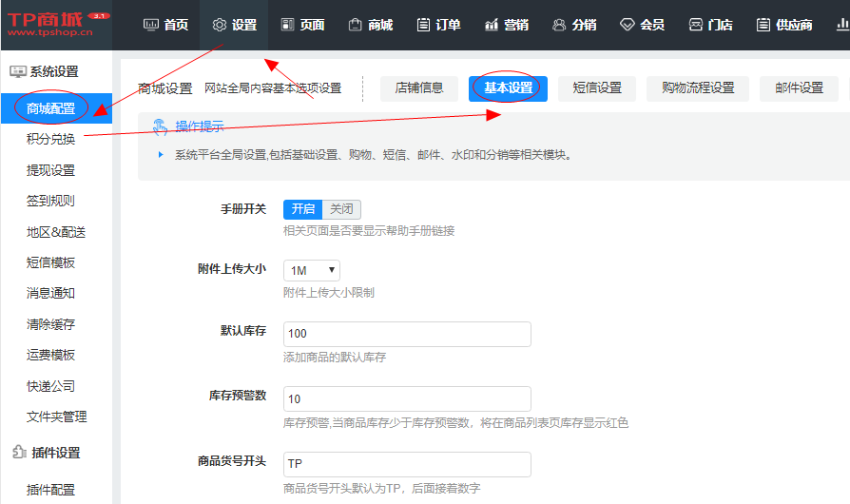Open 营销 marketing chart nav item
This screenshot has height=504, width=850.
(x=506, y=26)
